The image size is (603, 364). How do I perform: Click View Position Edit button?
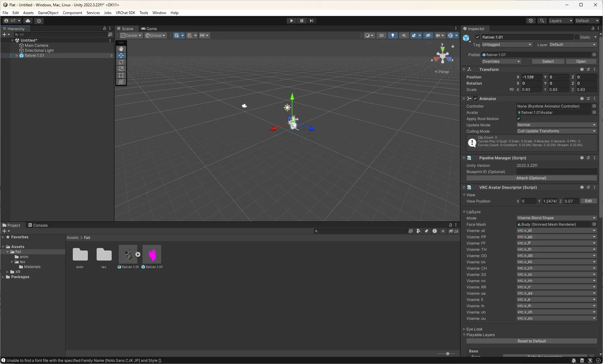[x=588, y=201]
